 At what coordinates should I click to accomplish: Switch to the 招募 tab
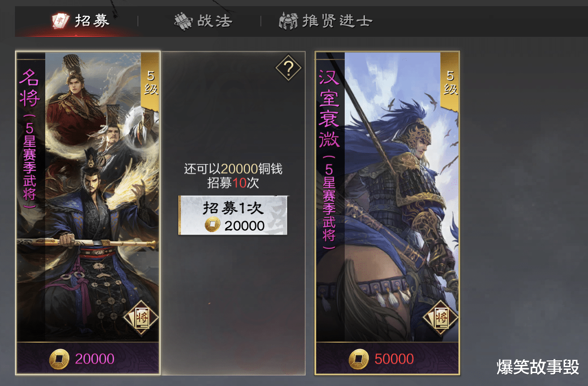pos(80,21)
